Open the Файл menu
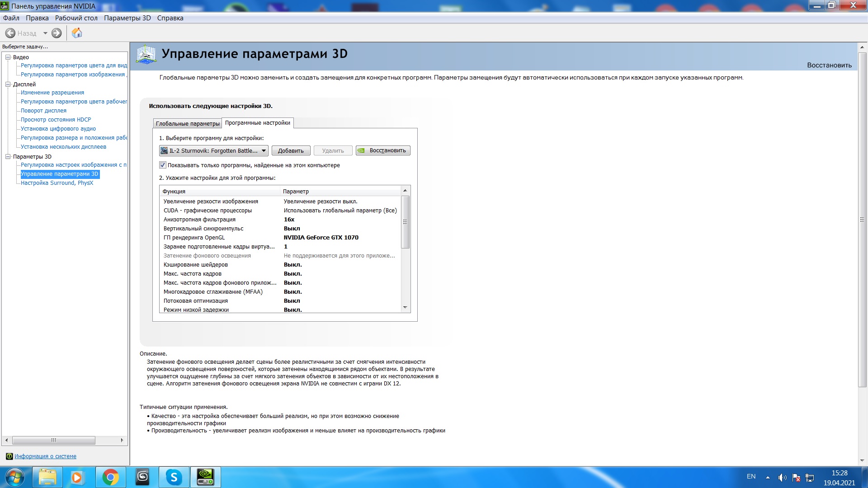868x488 pixels. 11,18
